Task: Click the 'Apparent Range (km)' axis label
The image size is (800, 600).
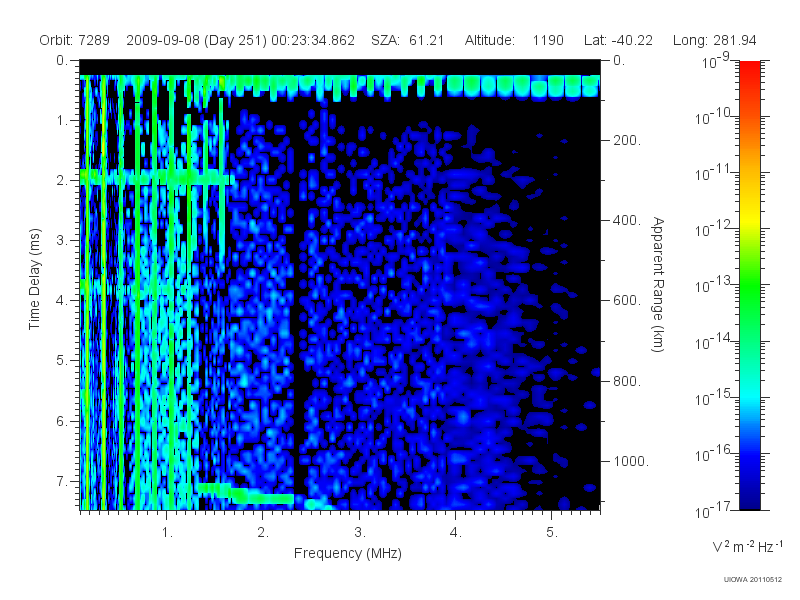Action: point(658,284)
